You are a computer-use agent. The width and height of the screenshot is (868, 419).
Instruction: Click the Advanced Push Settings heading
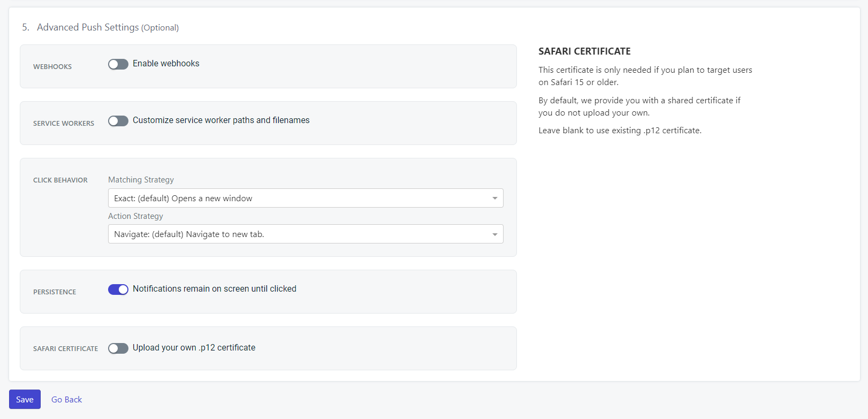click(x=88, y=27)
